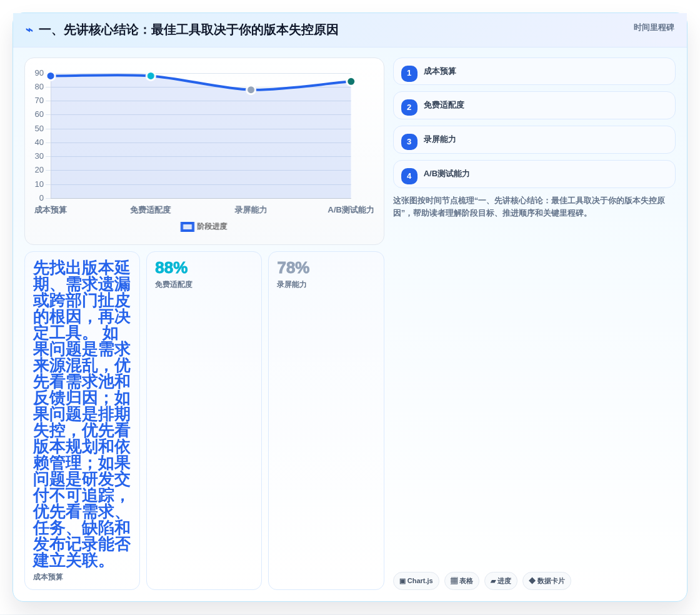Click the 免费适配度 label under 88%
The width and height of the screenshot is (700, 615).
[173, 284]
